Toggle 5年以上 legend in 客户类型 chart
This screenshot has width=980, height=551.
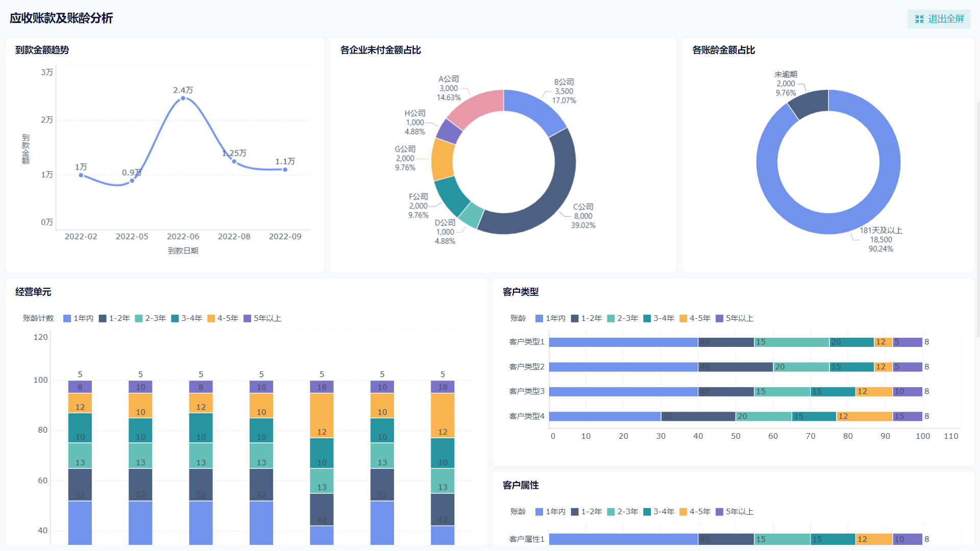734,318
